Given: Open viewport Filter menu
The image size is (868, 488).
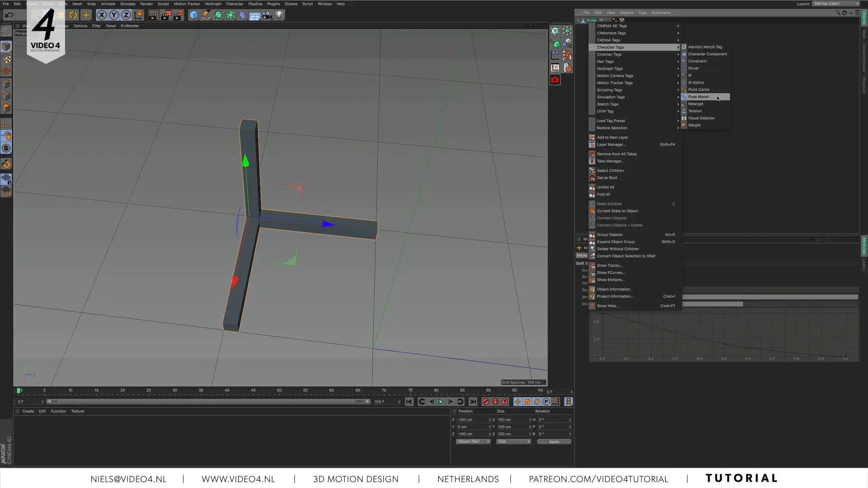Looking at the screenshot, I should (96, 26).
